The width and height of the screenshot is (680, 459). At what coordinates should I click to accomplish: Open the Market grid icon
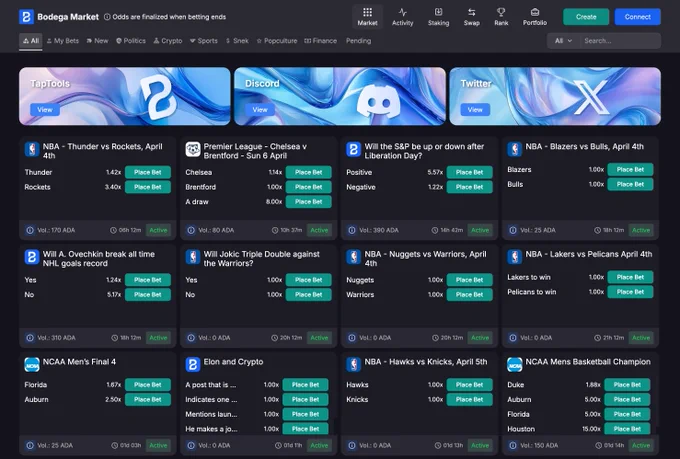[367, 12]
